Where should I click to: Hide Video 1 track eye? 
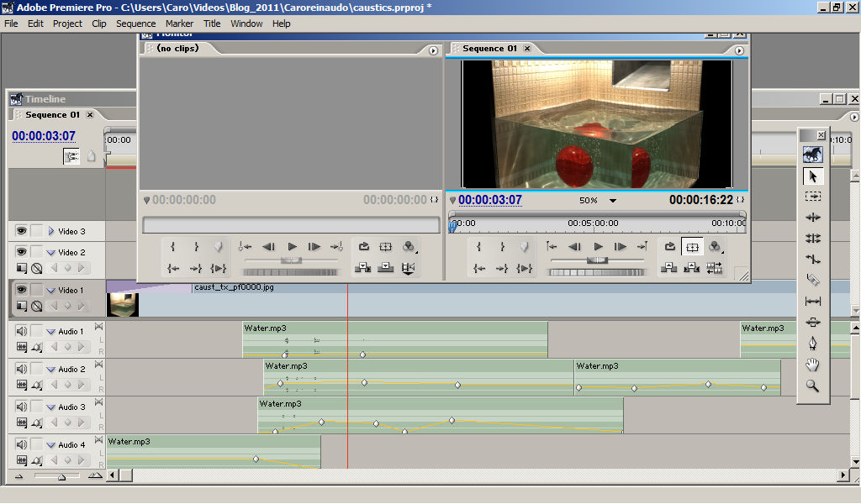(x=21, y=290)
